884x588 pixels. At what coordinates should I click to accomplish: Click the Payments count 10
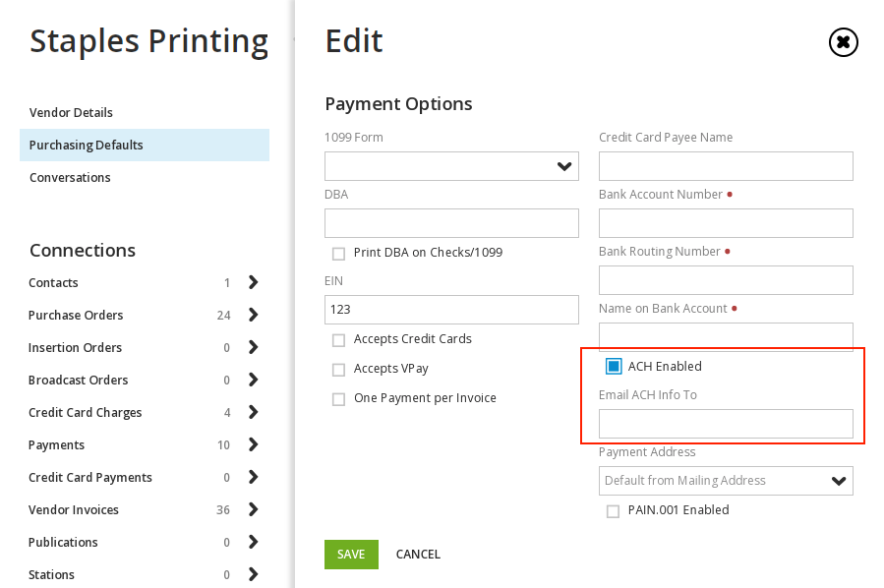click(224, 445)
